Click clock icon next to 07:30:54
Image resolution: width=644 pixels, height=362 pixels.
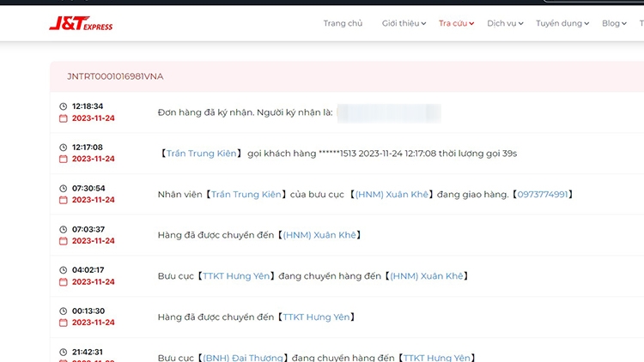64,189
